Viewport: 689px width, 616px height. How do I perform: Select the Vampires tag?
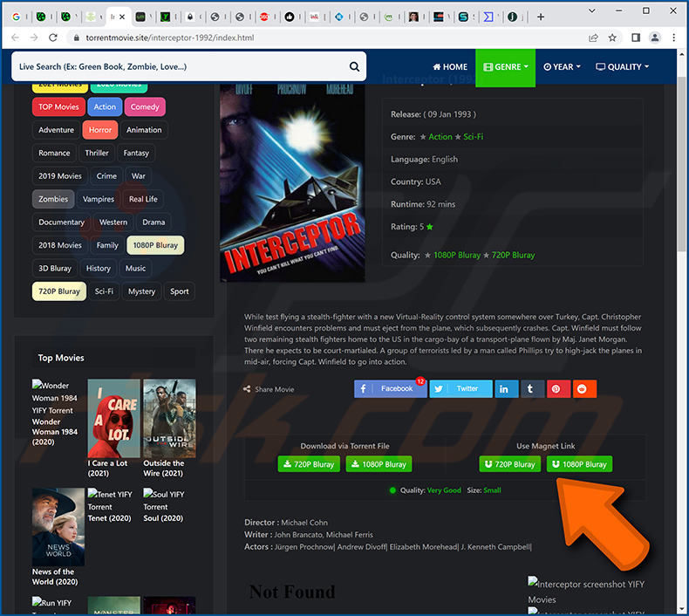99,199
